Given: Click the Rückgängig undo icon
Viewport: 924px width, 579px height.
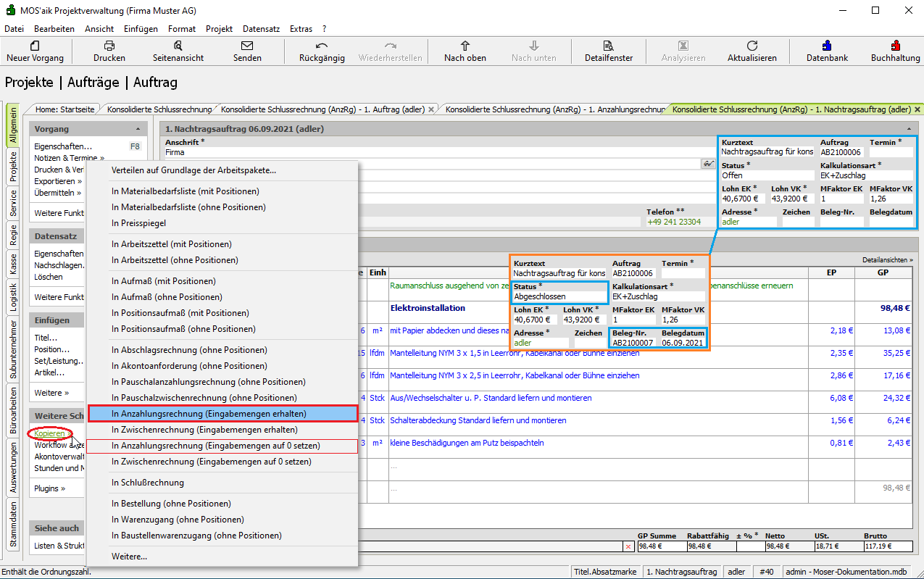Looking at the screenshot, I should 322,46.
